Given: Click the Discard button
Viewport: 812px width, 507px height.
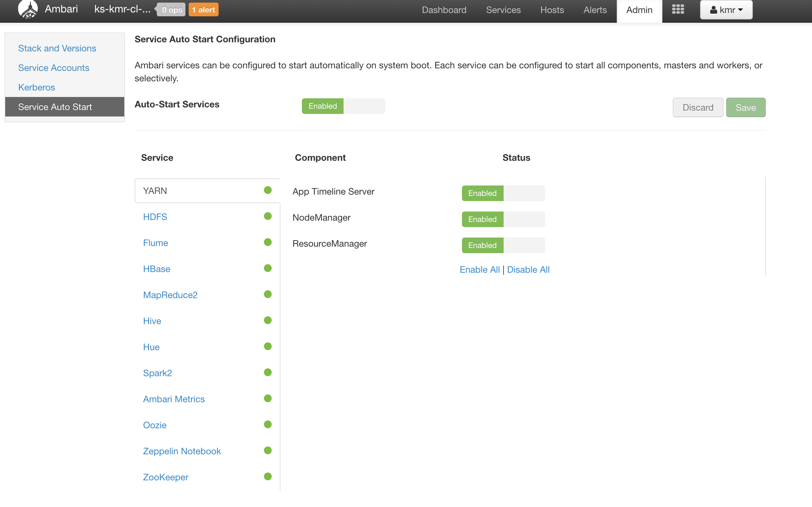Looking at the screenshot, I should coord(697,107).
